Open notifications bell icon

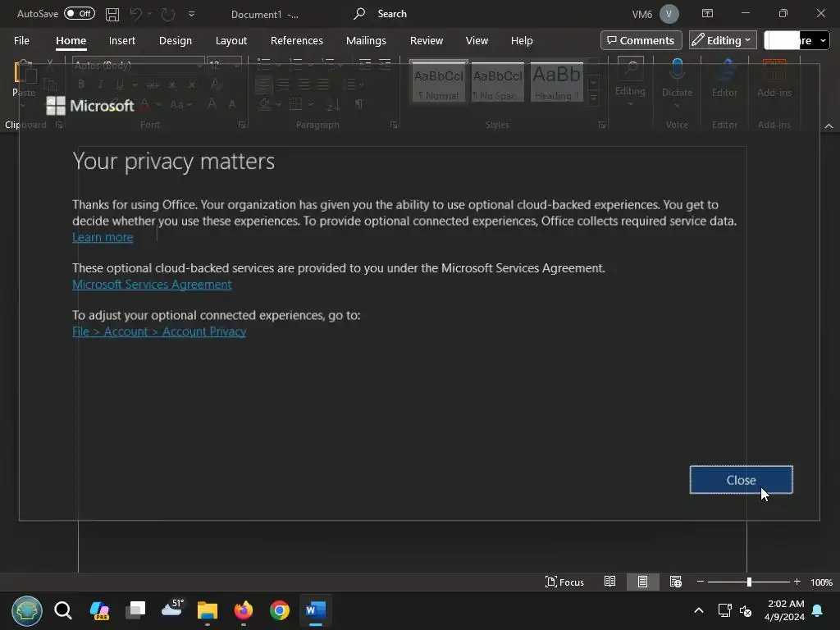[818, 610]
